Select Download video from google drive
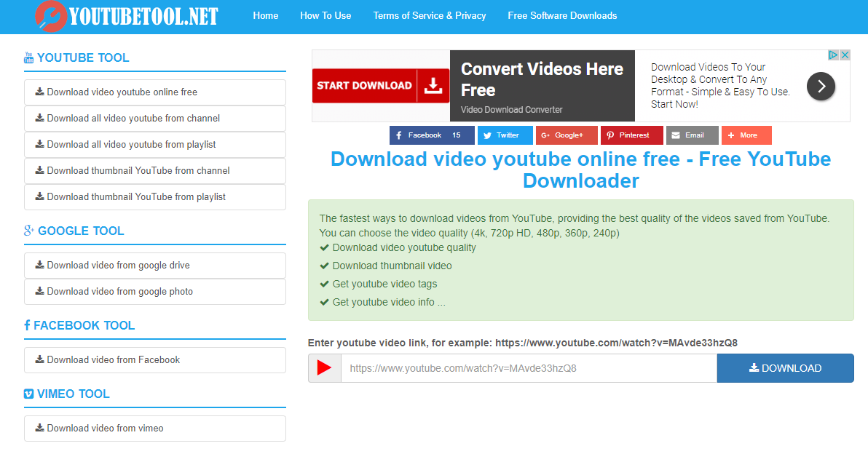 (154, 266)
